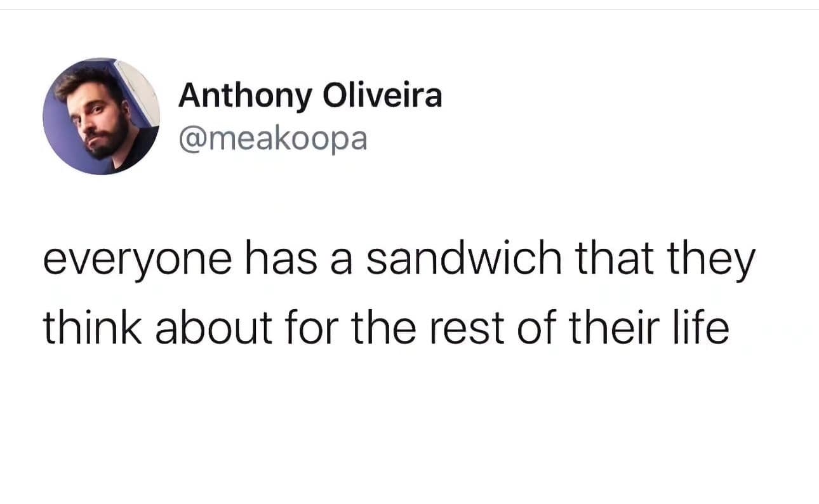
Task: Open Anthony Oliveira's profile picture
Action: [x=101, y=116]
